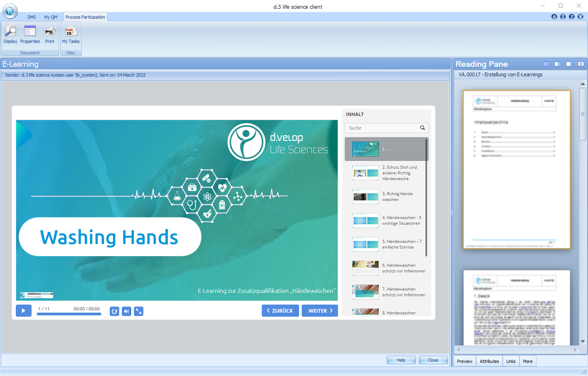
Task: Select slide 1 thumbnail in Inhalt list
Action: tap(366, 149)
